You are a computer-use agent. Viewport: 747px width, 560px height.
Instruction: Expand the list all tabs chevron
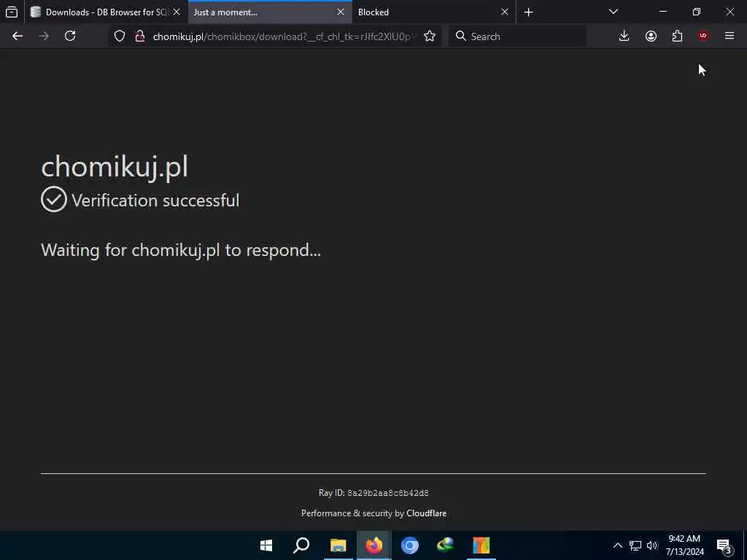(614, 12)
